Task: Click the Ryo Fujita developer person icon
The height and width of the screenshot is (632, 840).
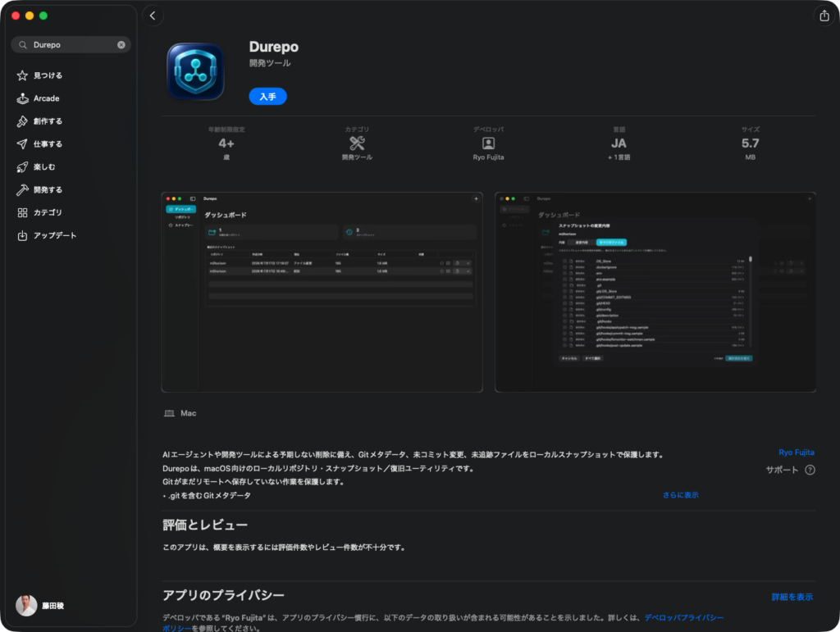Action: pos(488,143)
